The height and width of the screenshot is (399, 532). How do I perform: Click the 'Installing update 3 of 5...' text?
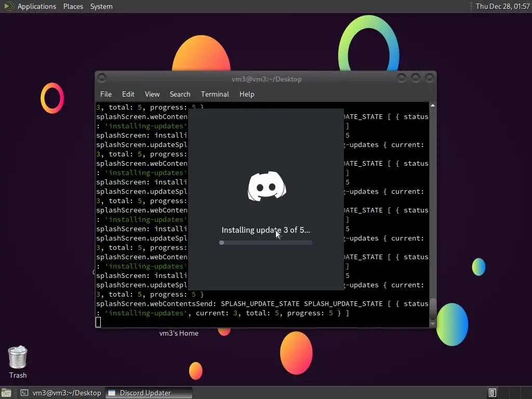coord(265,230)
